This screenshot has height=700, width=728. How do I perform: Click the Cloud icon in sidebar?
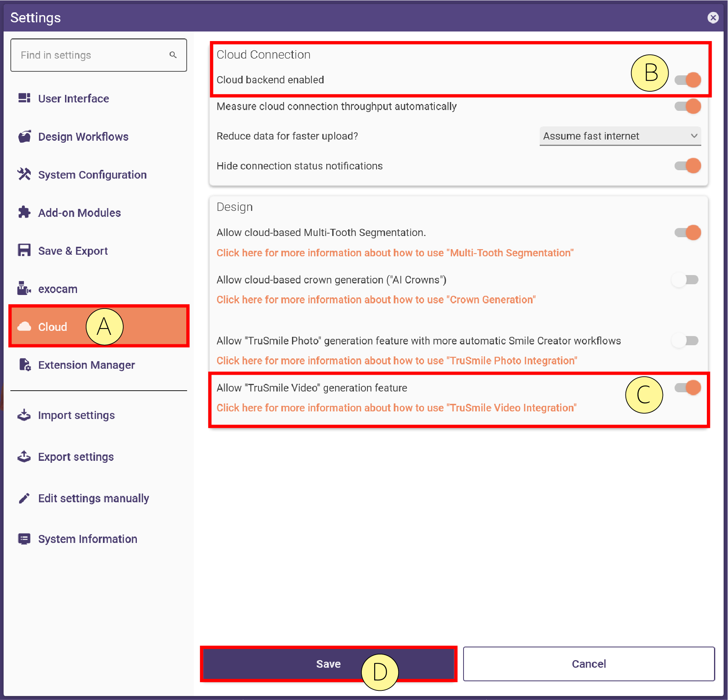coord(24,326)
